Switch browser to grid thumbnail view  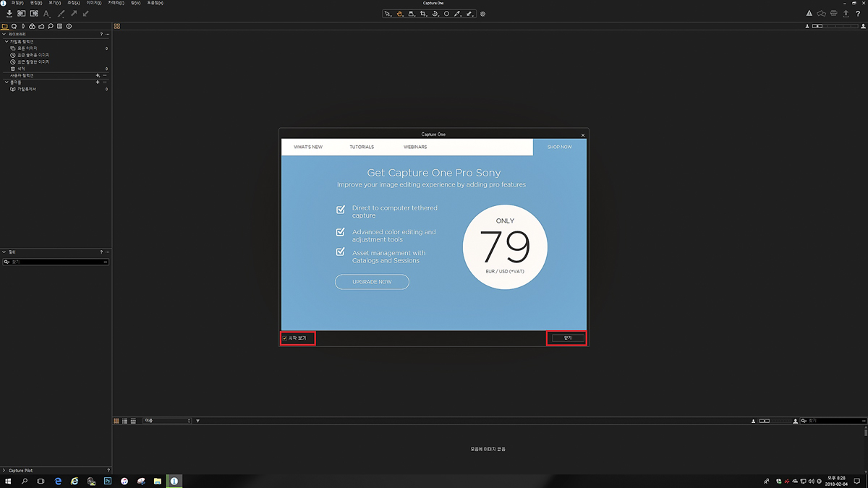116,421
